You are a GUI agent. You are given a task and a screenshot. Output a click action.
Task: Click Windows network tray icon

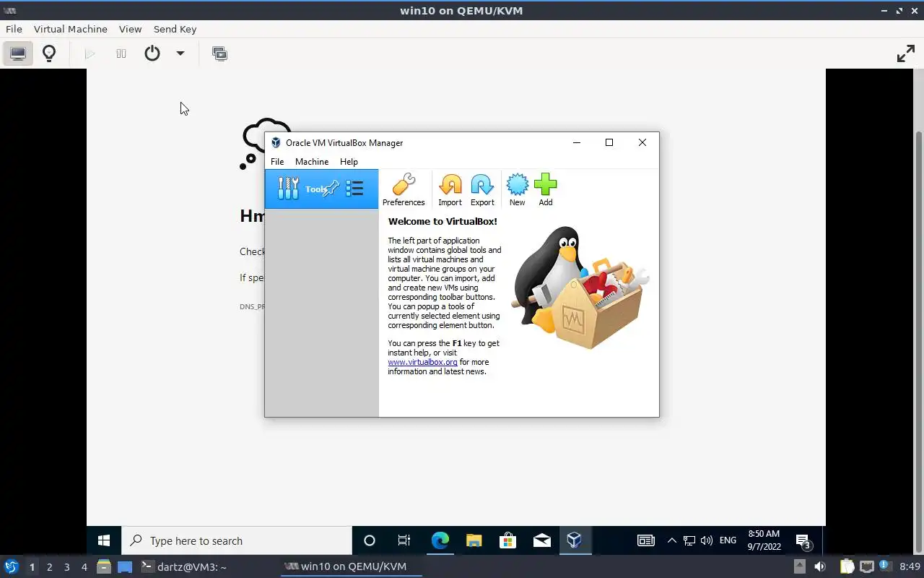click(689, 540)
